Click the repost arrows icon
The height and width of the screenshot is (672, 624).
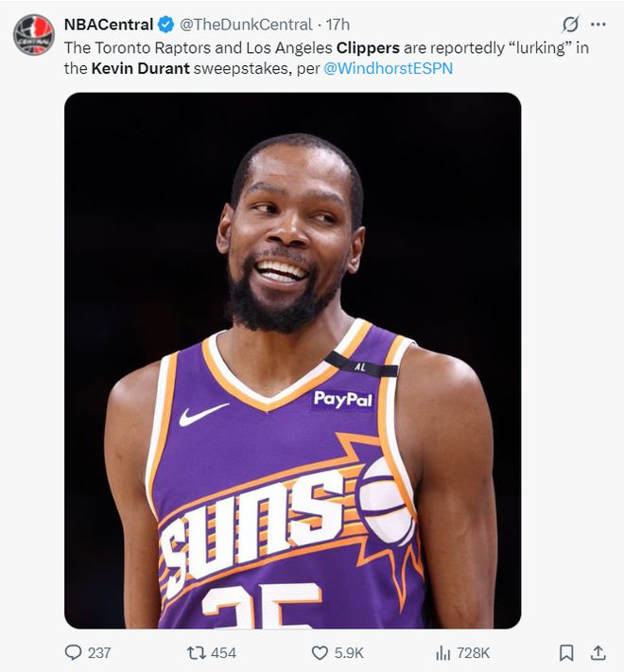click(x=196, y=652)
